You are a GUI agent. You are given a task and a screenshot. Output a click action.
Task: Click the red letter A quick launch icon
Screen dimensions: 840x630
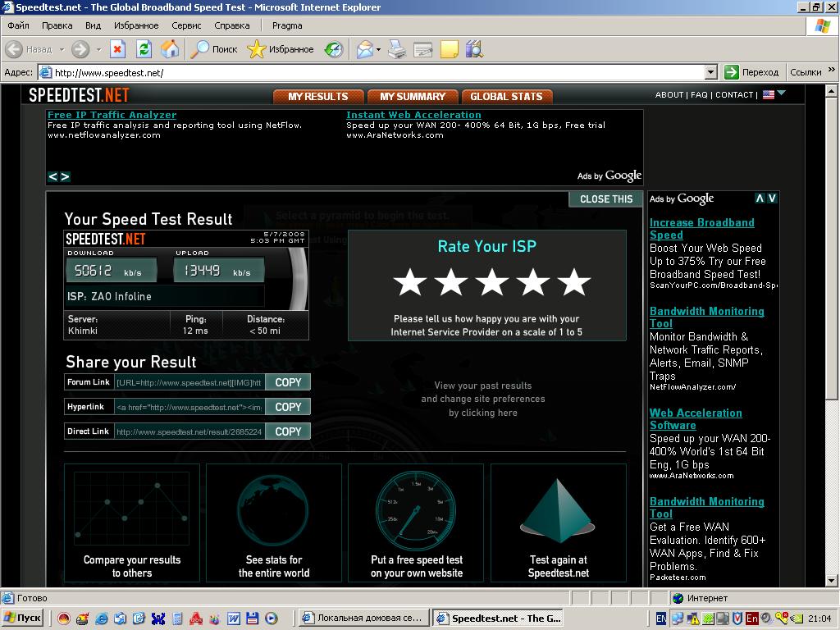point(195,619)
